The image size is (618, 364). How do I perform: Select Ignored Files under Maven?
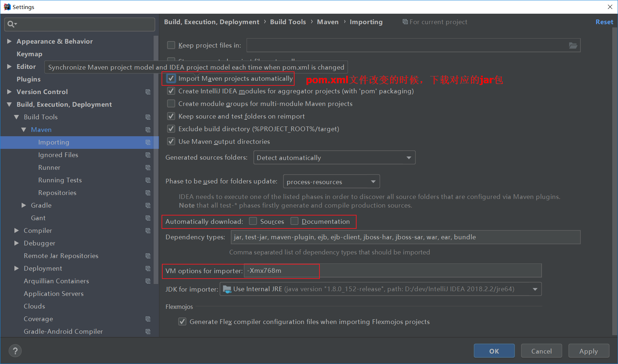click(x=58, y=155)
